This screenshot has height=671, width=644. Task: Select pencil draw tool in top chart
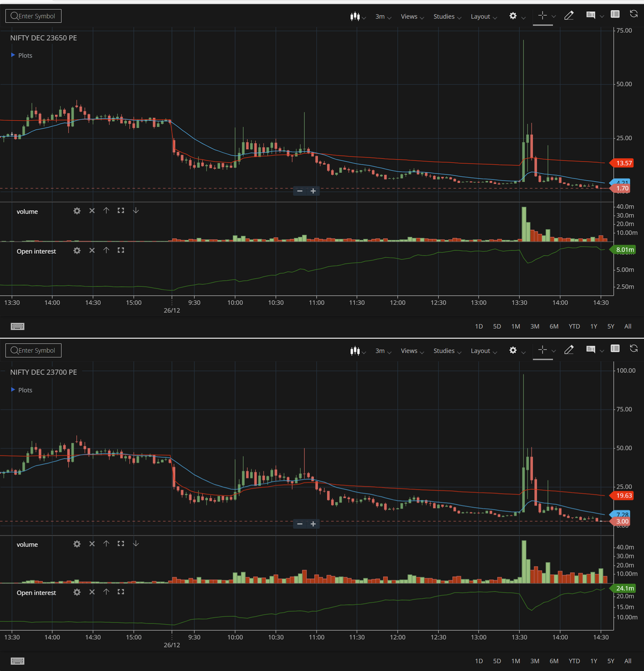tap(569, 16)
